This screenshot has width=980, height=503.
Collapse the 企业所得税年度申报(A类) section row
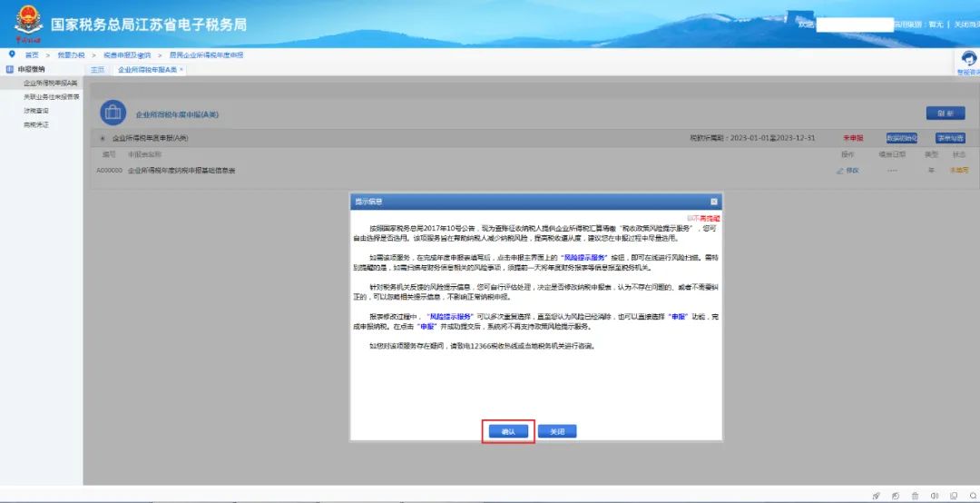[x=103, y=138]
